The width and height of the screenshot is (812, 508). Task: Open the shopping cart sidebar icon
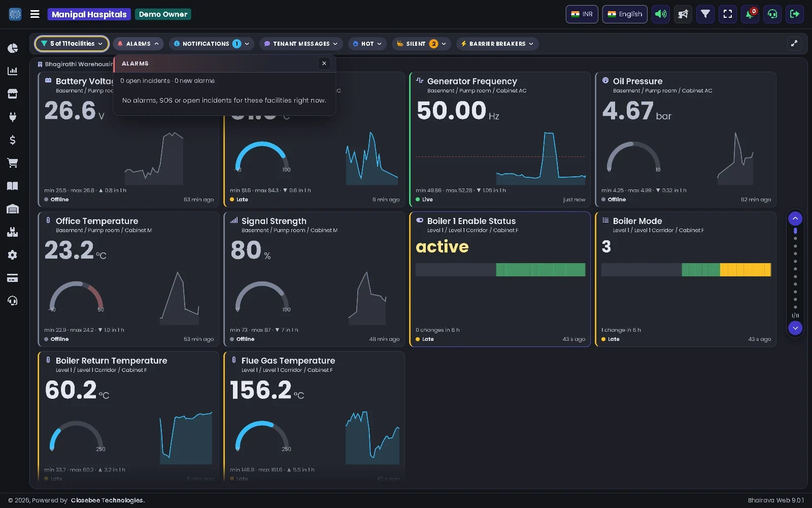[13, 163]
